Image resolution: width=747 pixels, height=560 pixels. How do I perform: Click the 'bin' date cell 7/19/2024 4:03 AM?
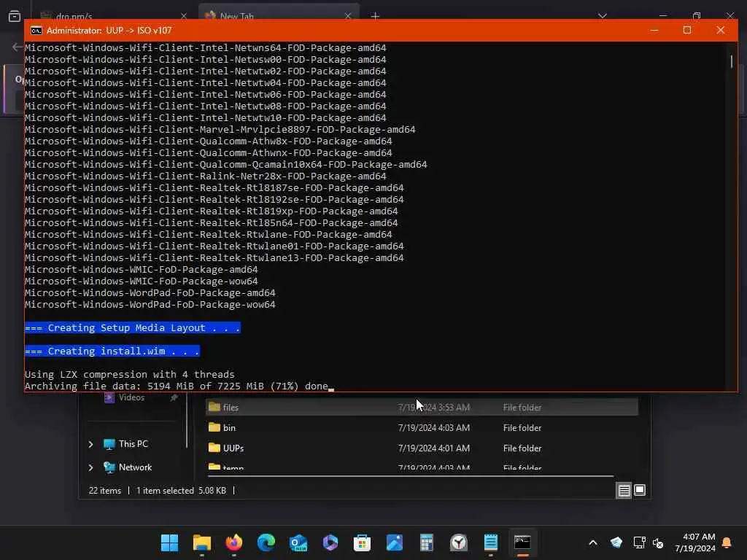(x=434, y=427)
